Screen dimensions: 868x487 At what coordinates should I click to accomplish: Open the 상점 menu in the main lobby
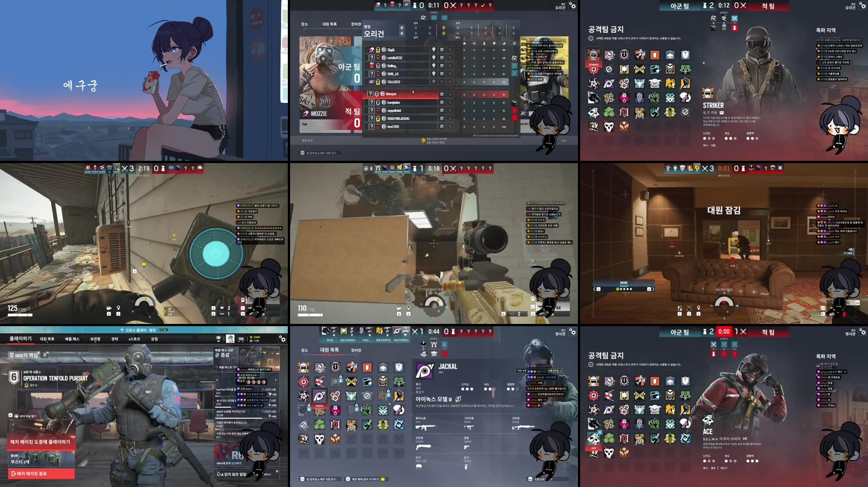pos(154,339)
